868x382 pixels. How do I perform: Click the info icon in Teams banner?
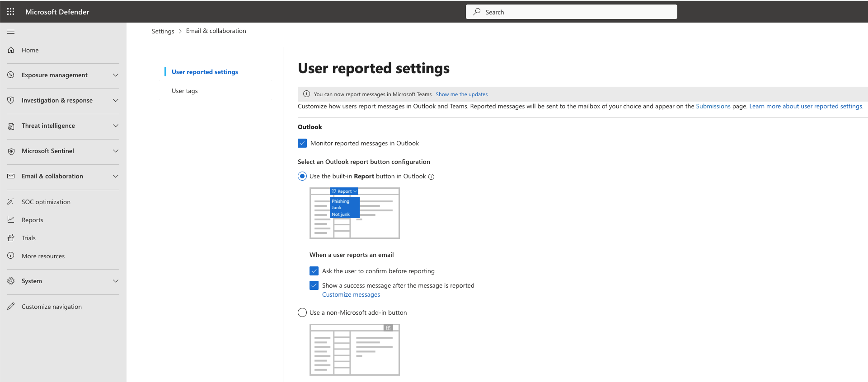pyautogui.click(x=306, y=94)
